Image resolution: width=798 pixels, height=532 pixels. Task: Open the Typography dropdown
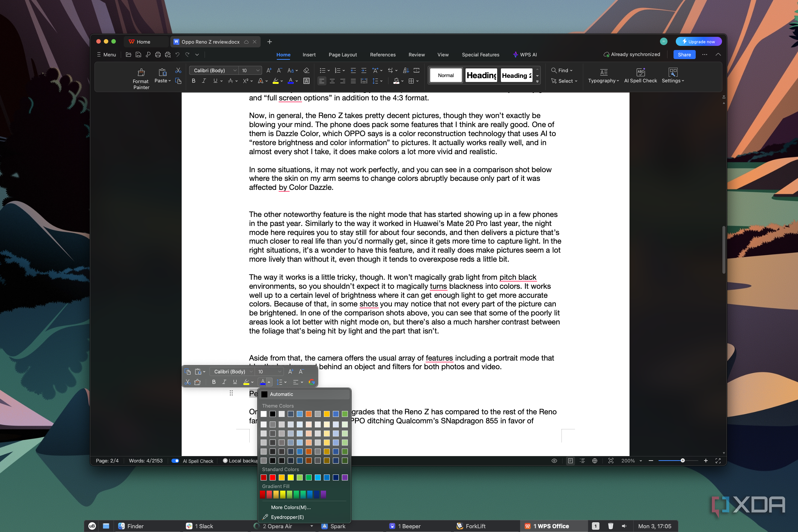click(604, 75)
